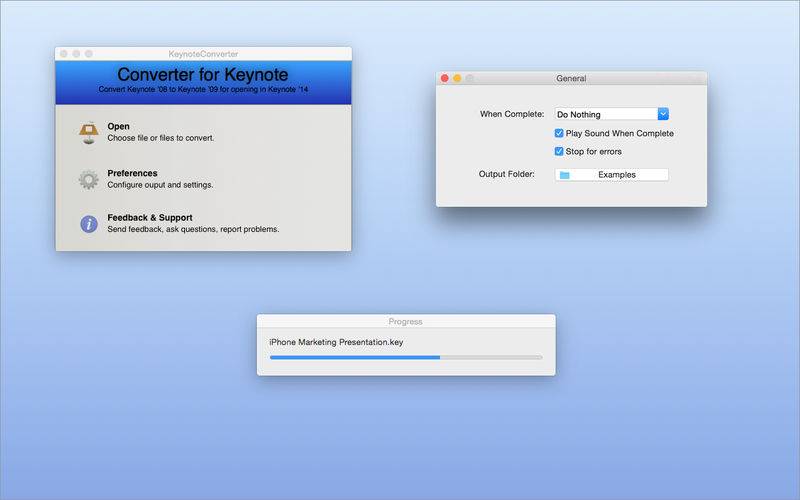This screenshot has width=800, height=500.
Task: Minimize the General window with yellow button
Action: click(x=457, y=78)
